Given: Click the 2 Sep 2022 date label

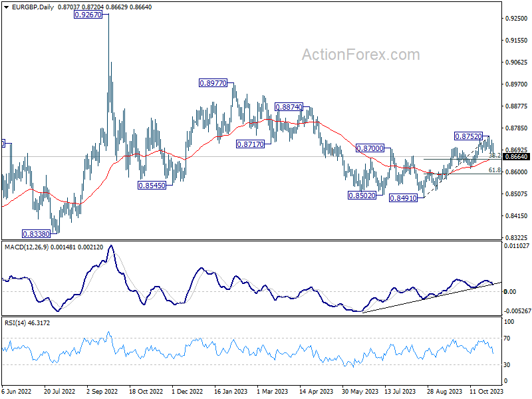Looking at the screenshot, I should pyautogui.click(x=102, y=392).
